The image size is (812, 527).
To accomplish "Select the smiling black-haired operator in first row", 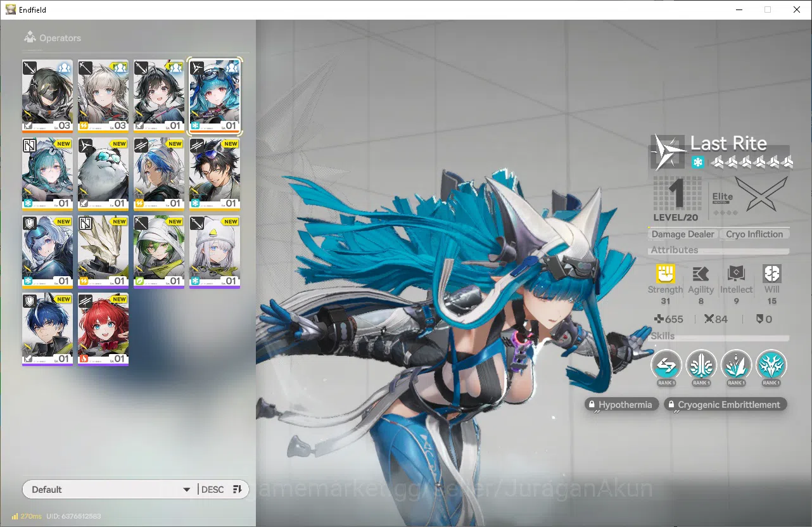I will point(159,96).
